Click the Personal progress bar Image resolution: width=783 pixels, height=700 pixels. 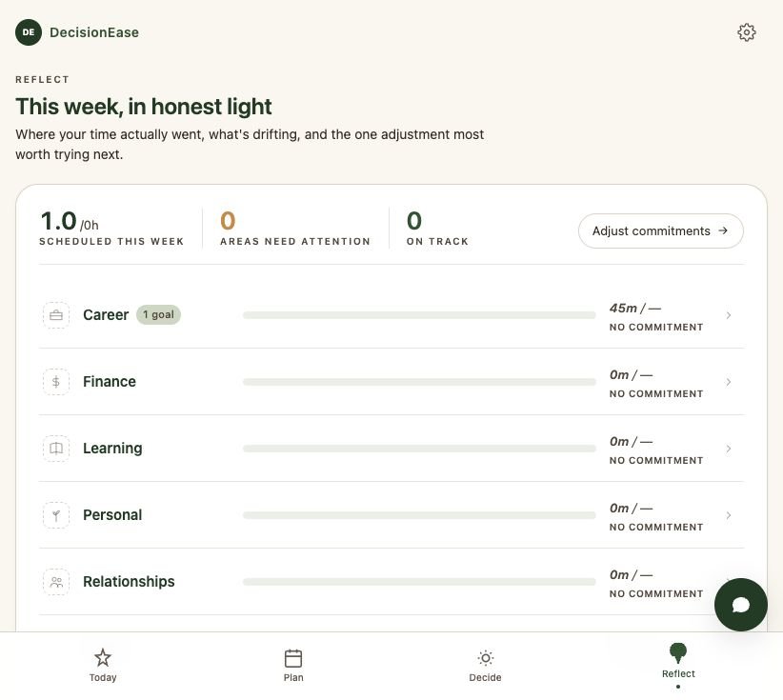[x=419, y=515]
